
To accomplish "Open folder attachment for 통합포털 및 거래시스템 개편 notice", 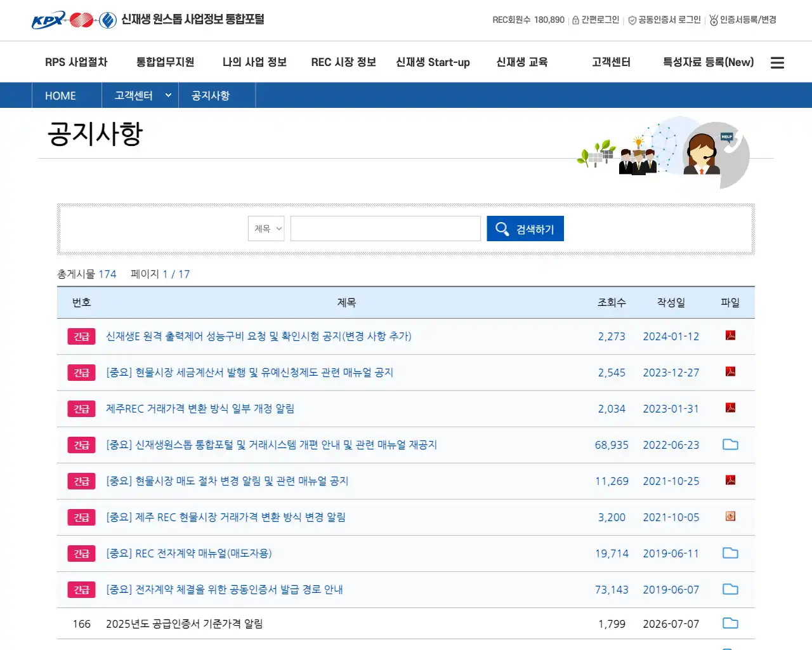I will [730, 444].
